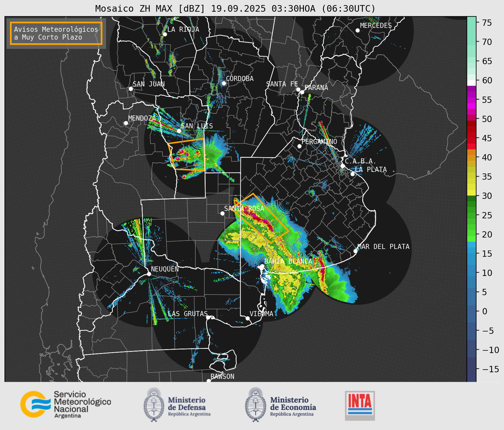The image size is (504, 430).
Task: Click the 25 dBZ green band on color scale
Action: pos(471,215)
